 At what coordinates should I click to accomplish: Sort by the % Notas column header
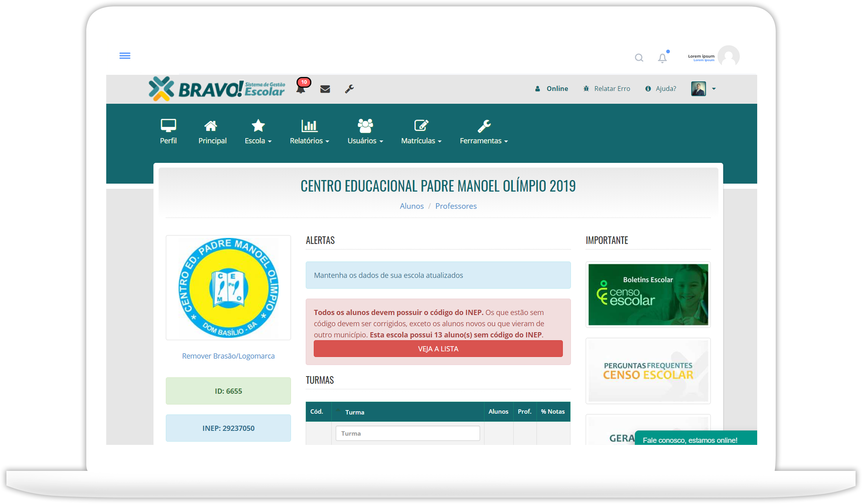tap(553, 411)
